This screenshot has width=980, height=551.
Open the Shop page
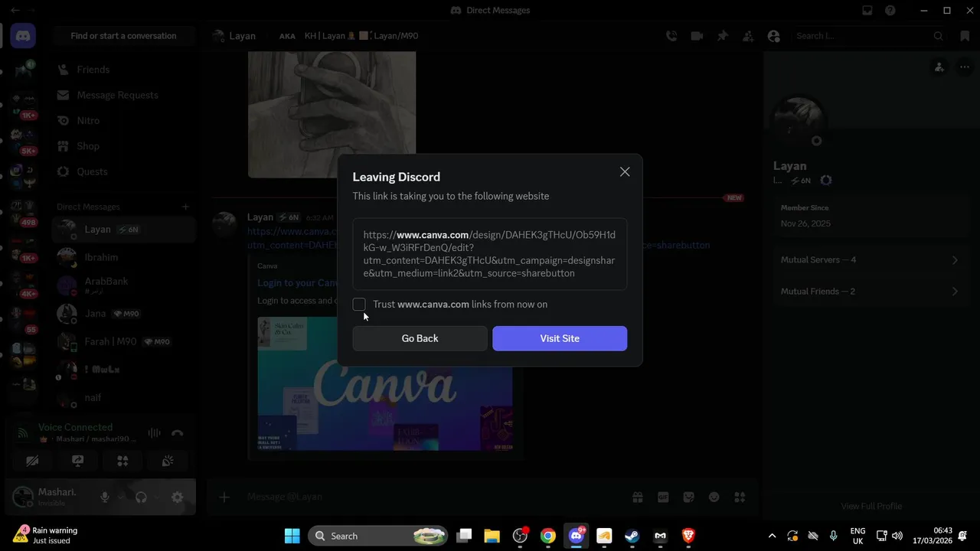123,145
